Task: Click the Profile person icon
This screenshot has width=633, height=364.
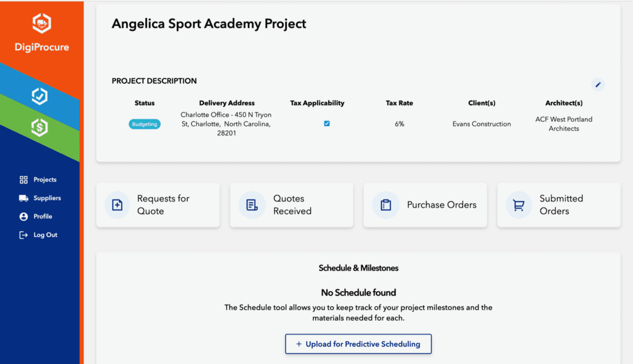Action: (x=23, y=217)
